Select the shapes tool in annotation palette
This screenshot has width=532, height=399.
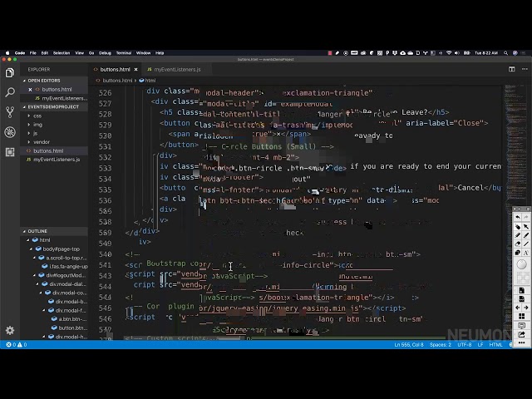(518, 253)
